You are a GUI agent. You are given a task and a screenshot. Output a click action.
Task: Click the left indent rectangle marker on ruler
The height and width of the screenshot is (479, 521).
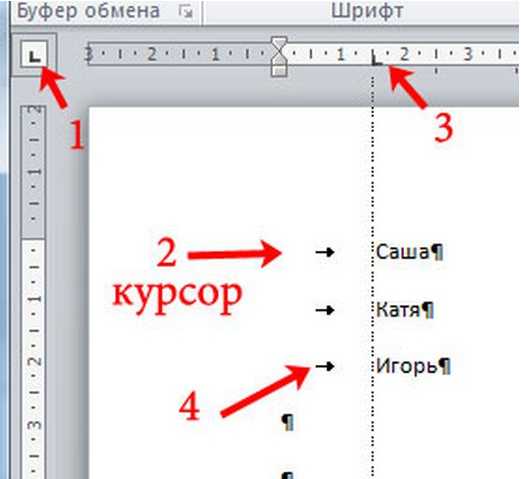click(x=279, y=71)
